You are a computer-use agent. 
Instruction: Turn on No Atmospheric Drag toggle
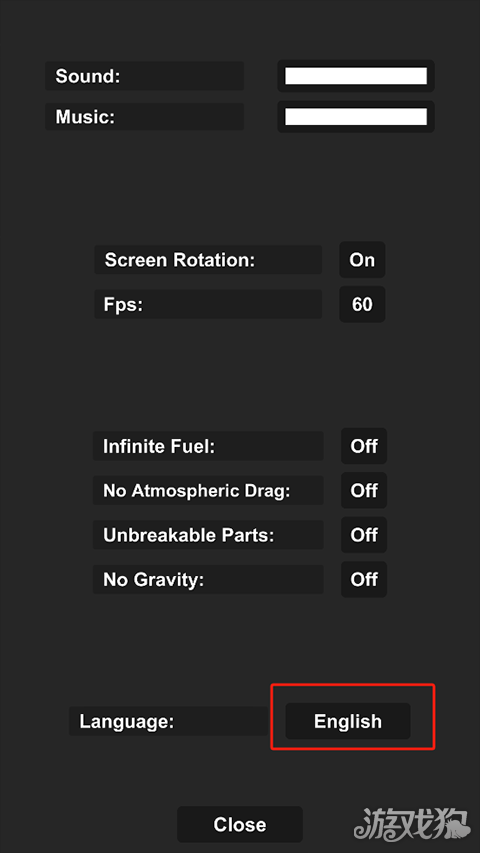pyautogui.click(x=364, y=490)
